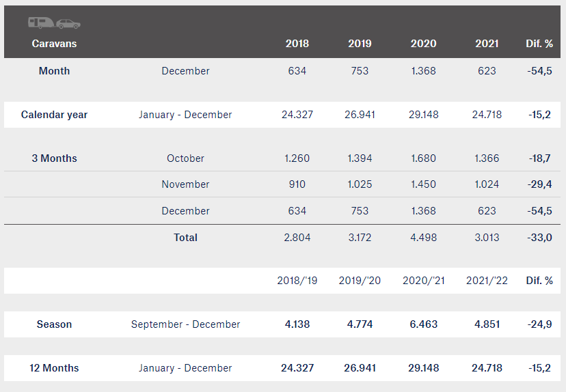Select 753 in the 3 Months December row
566x392 pixels.
[360, 211]
